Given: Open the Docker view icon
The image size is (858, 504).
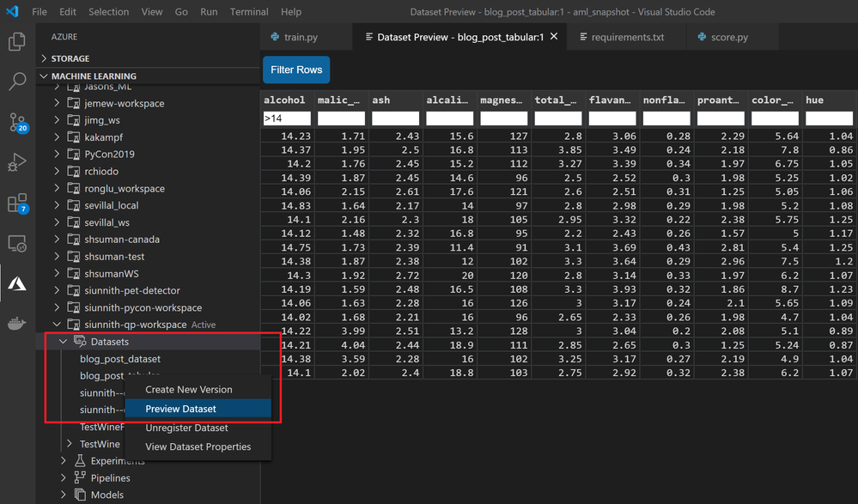Looking at the screenshot, I should tap(17, 324).
